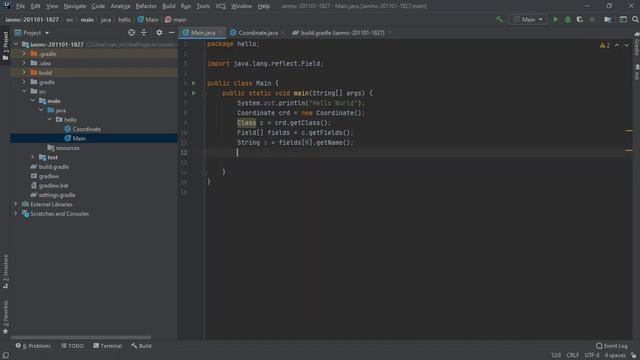This screenshot has height=360, width=640.
Task: Open the Terminal tool window
Action: [x=108, y=346]
